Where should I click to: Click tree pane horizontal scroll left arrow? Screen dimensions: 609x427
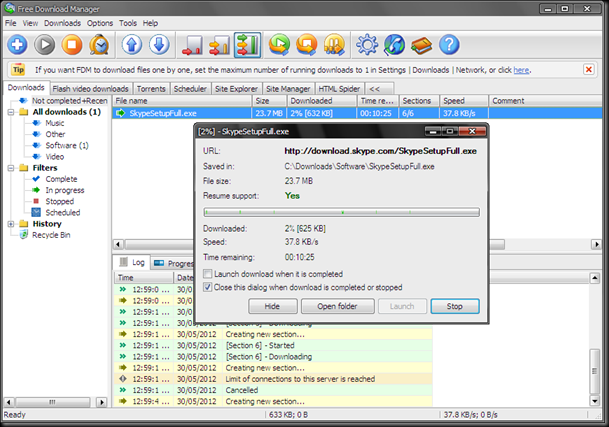pos(8,402)
